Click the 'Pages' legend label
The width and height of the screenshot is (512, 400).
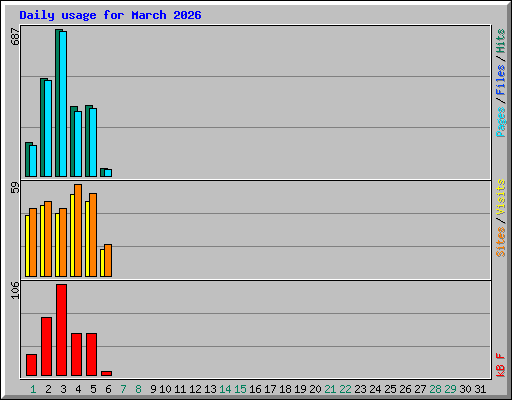pyautogui.click(x=500, y=122)
